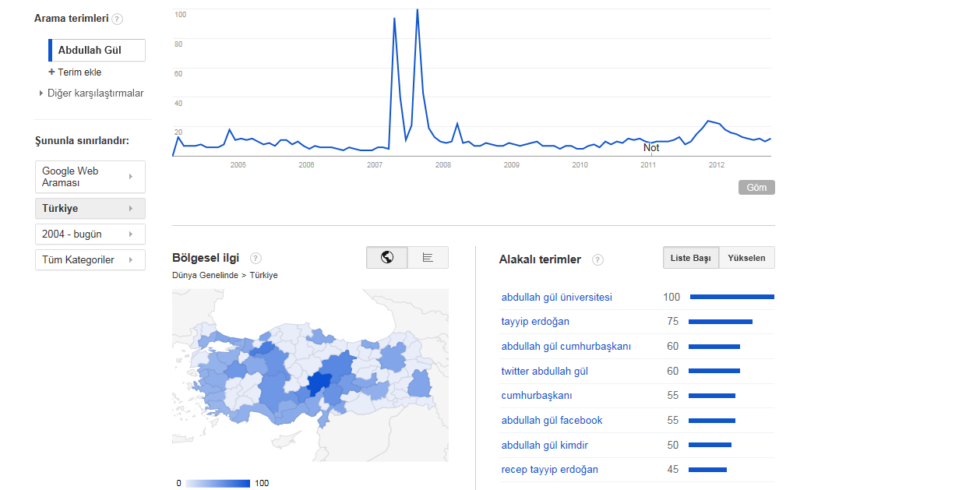Switch to globe map view
This screenshot has width=980, height=490.
(x=387, y=258)
